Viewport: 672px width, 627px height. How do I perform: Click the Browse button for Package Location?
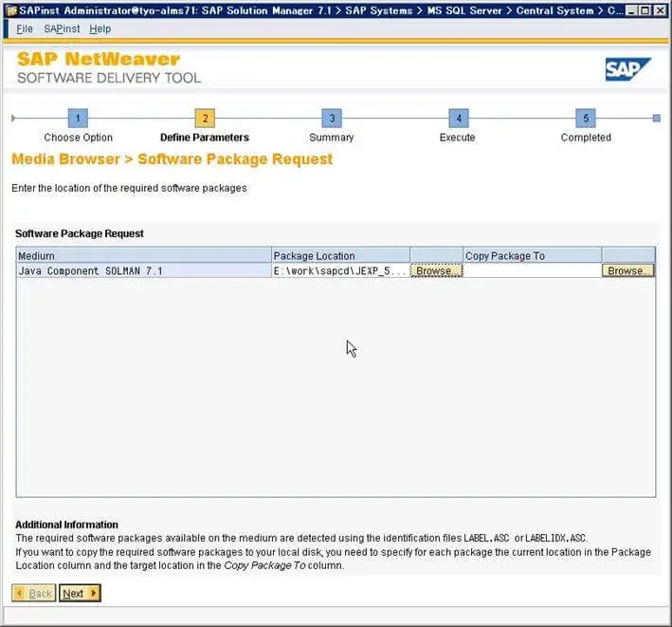436,270
